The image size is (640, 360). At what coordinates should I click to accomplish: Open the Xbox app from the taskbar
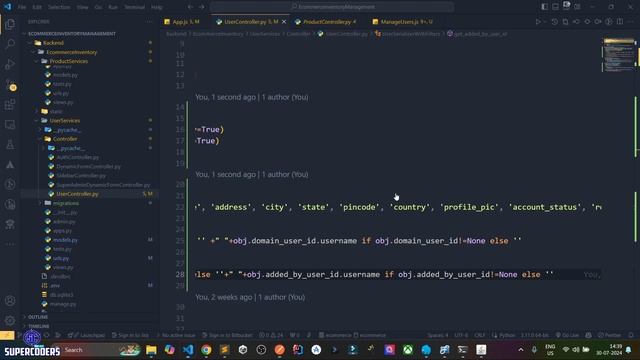click(x=408, y=350)
